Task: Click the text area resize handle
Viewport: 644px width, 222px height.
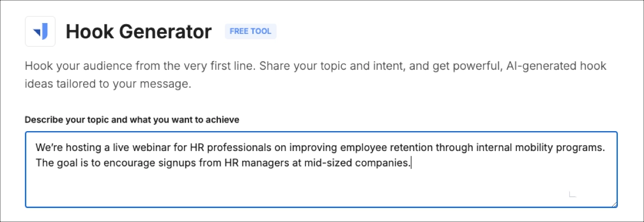Action: click(613, 204)
